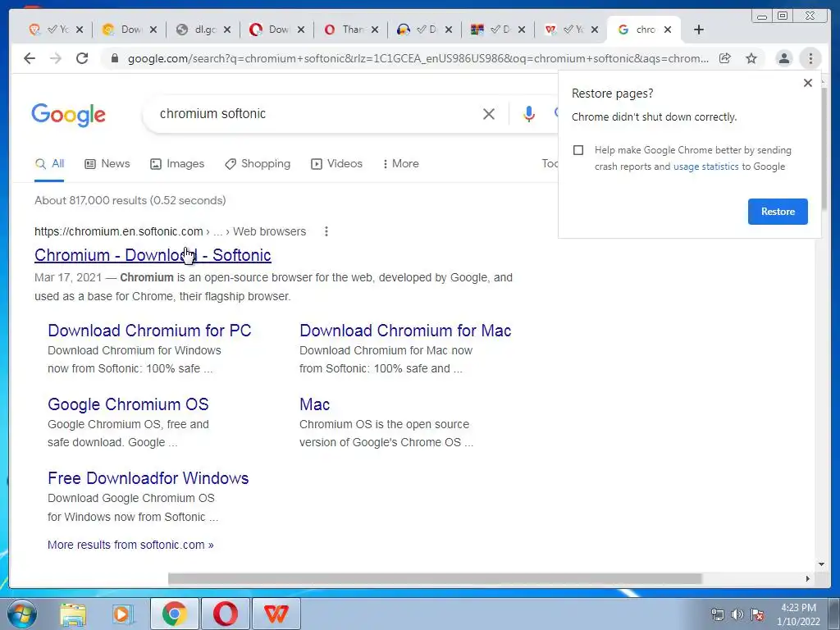Close the Opera Than tab
Image resolution: width=840 pixels, height=630 pixels.
click(375, 30)
